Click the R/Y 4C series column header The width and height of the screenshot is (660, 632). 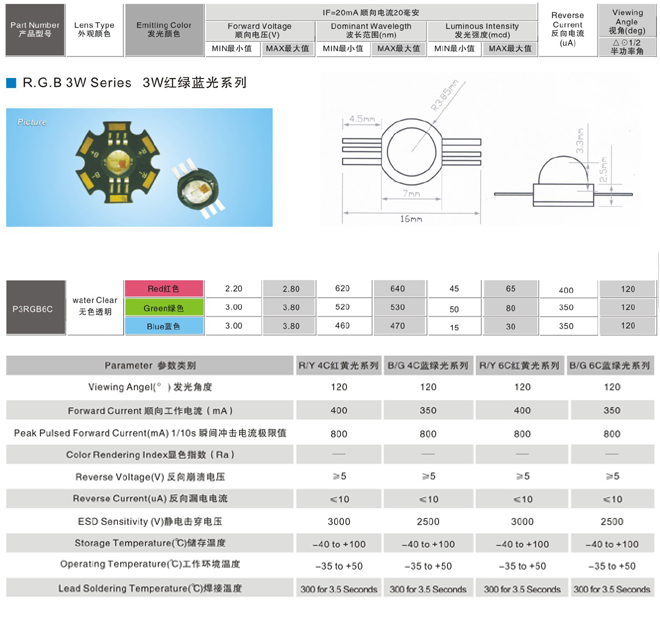340,365
